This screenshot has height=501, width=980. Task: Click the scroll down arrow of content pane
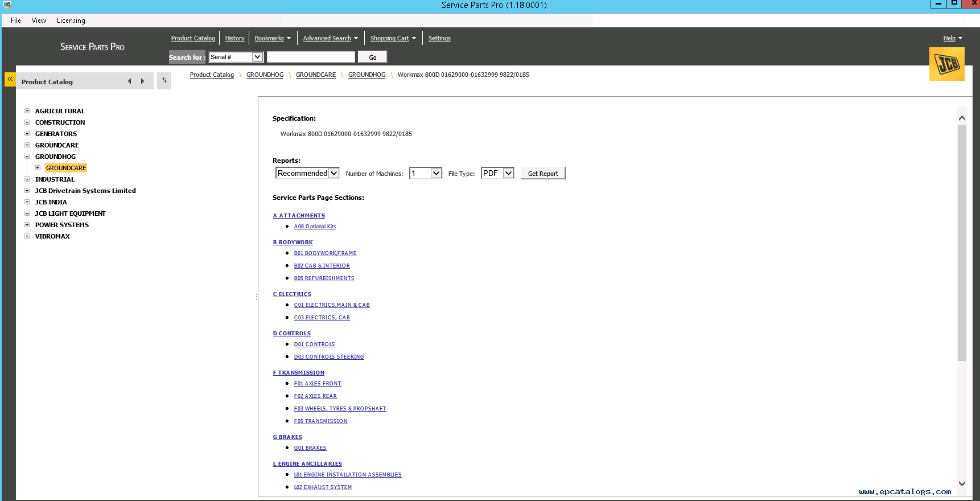tap(962, 484)
